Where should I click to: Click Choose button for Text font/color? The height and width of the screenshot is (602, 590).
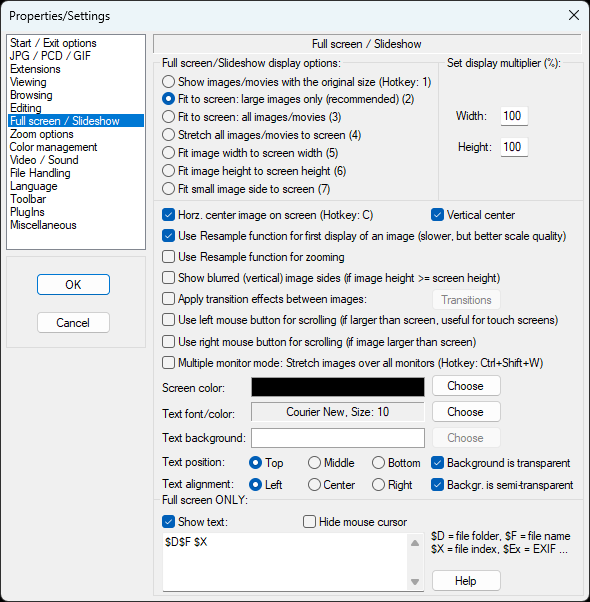[466, 412]
